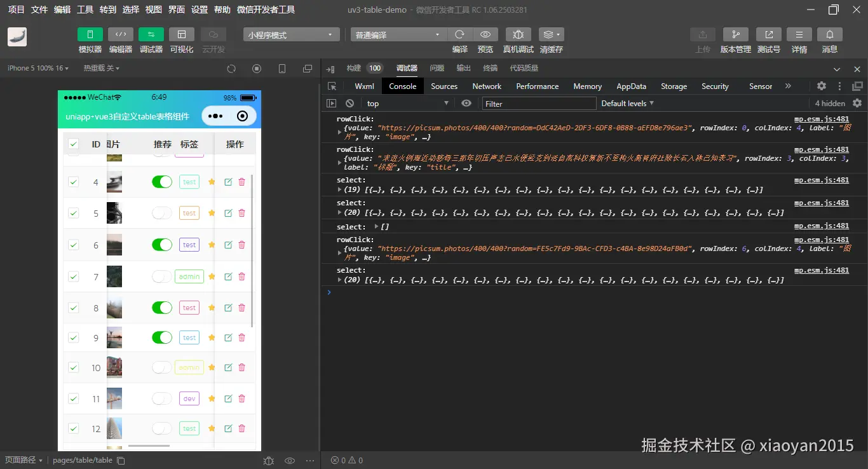Toggle the 编辑器 editor panel

(x=121, y=34)
